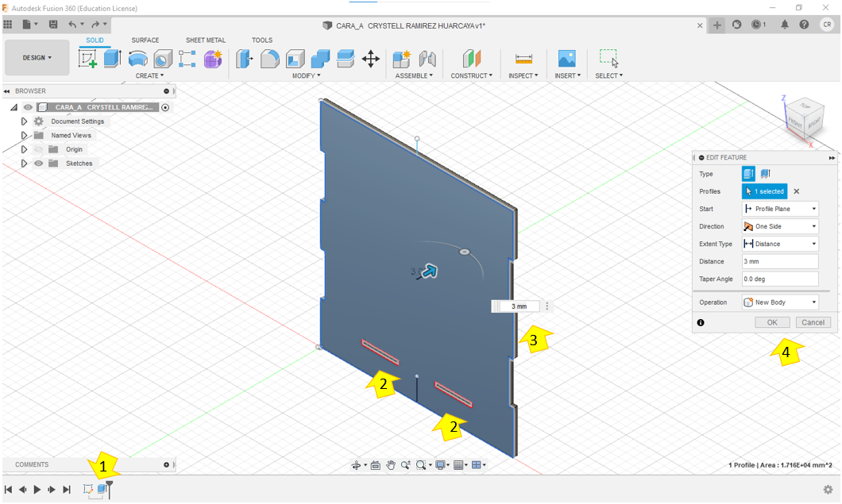Select the Extrude tool

pos(112,59)
